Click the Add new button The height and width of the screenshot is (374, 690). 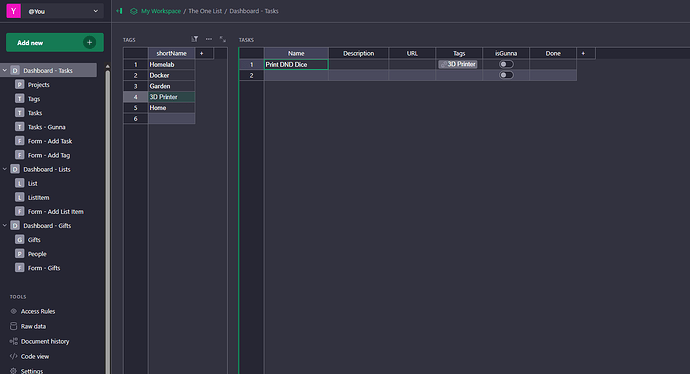55,43
